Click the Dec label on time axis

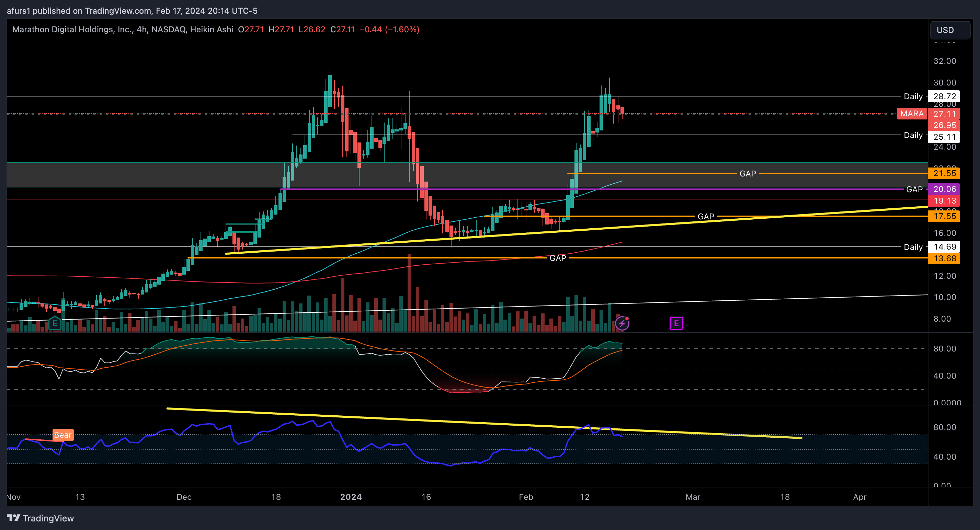click(184, 497)
